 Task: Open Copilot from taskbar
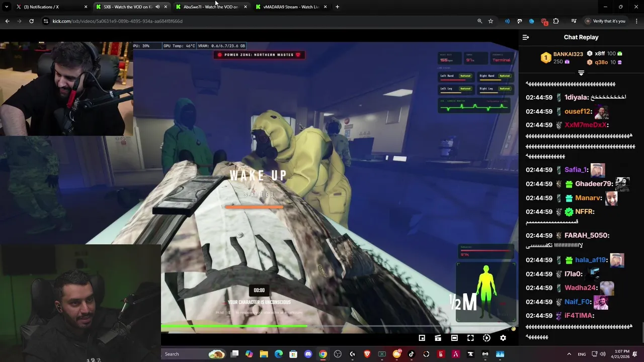(x=249, y=354)
